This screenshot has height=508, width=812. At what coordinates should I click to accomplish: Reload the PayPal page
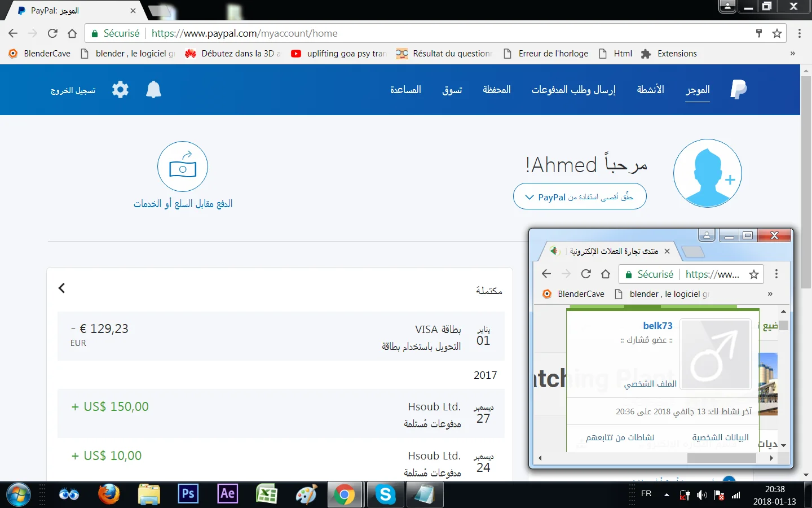(x=52, y=33)
